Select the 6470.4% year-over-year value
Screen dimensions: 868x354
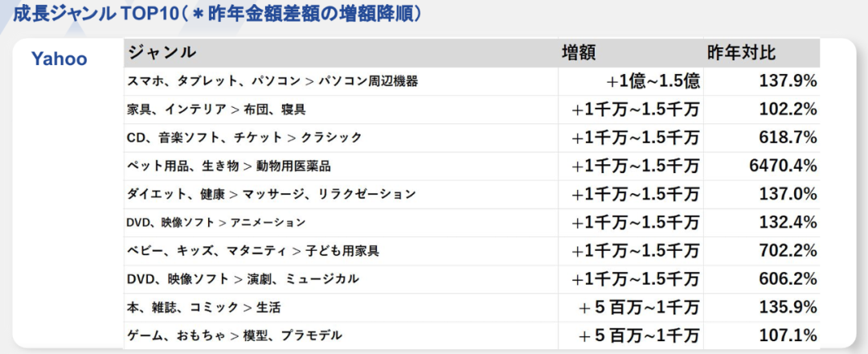pyautogui.click(x=783, y=166)
